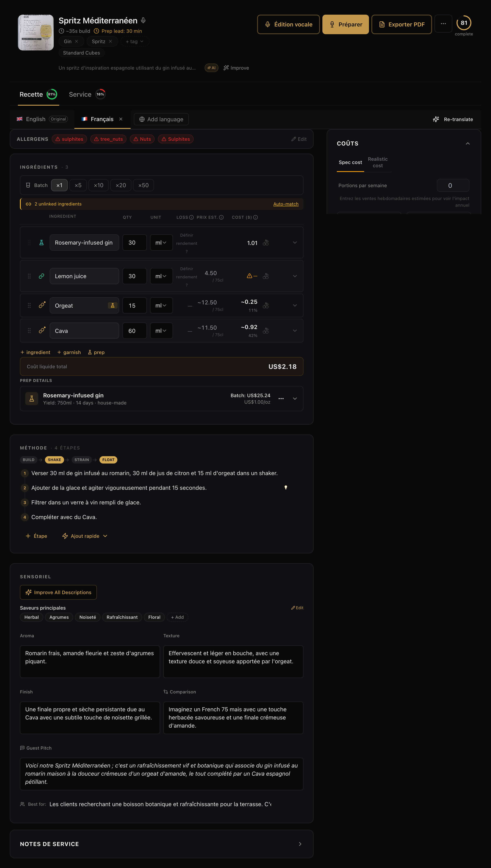Click Improve next to the description

236,68
